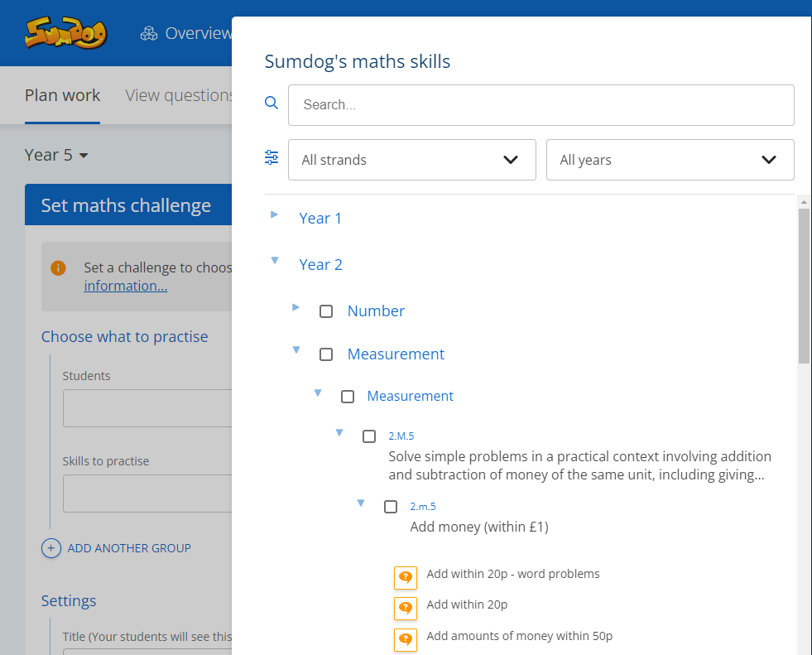Select the Add money (within £1) checkbox
This screenshot has width=812, height=655.
coord(391,507)
